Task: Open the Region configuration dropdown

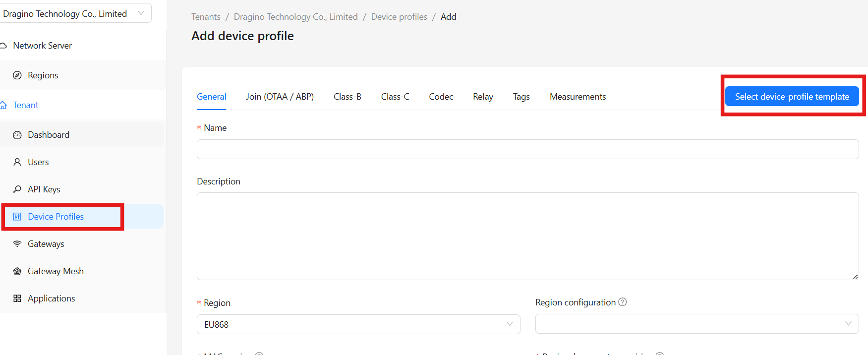Action: pos(696,324)
